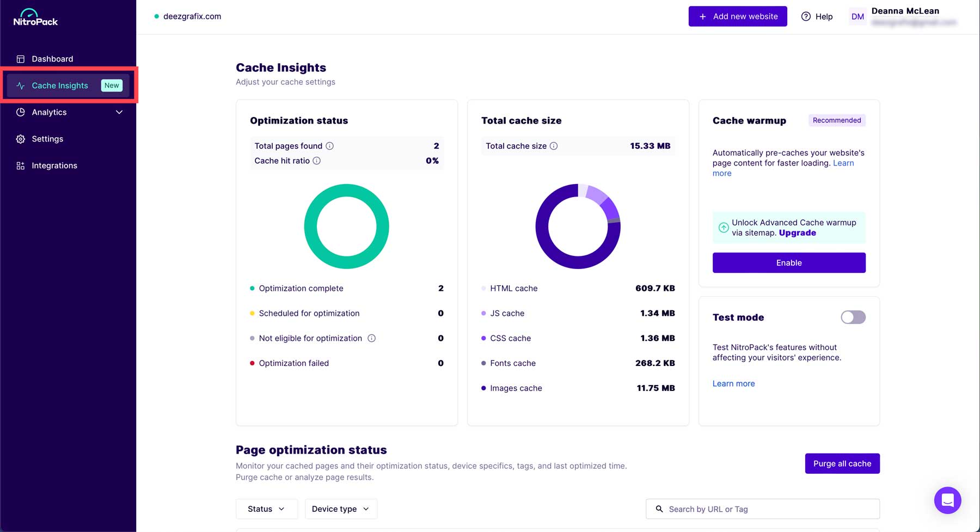Open the DM profile avatar menu
The image size is (980, 532).
857,16
